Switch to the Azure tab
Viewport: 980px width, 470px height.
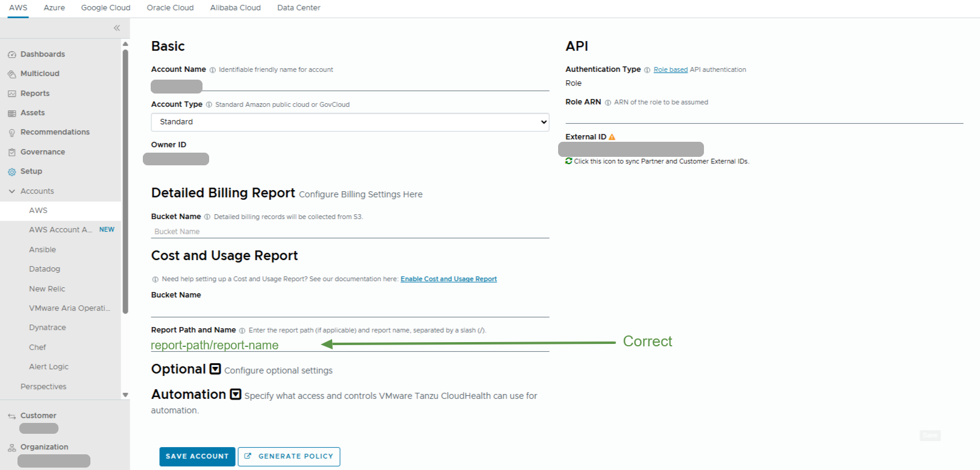(54, 8)
